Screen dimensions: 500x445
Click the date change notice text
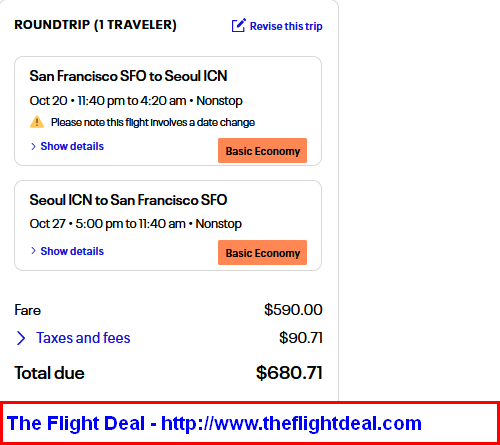coord(153,122)
